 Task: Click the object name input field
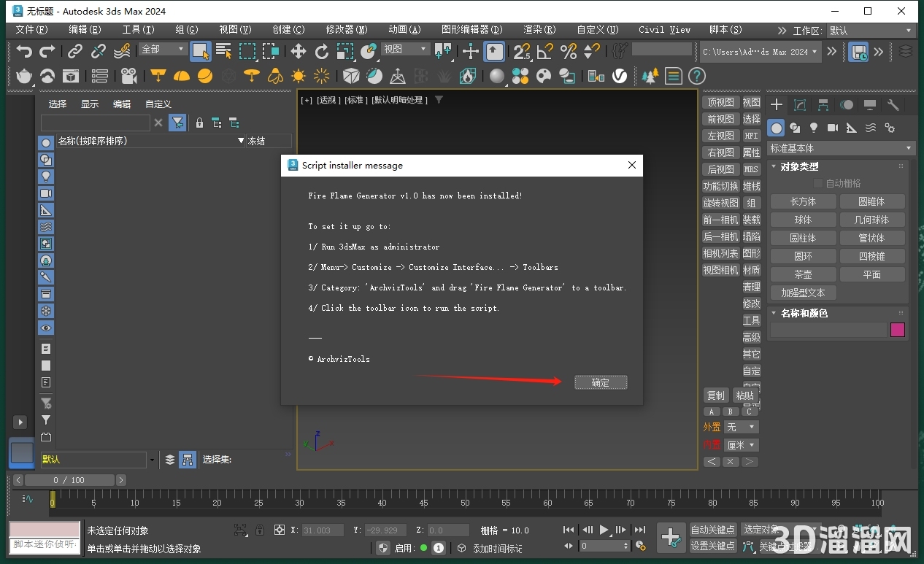(x=828, y=330)
